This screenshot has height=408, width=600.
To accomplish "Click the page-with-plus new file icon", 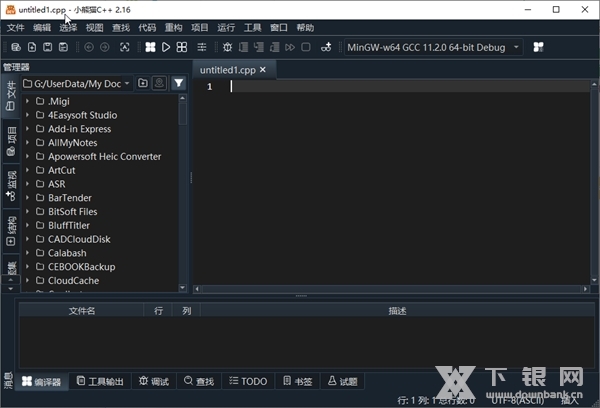I will [32, 47].
